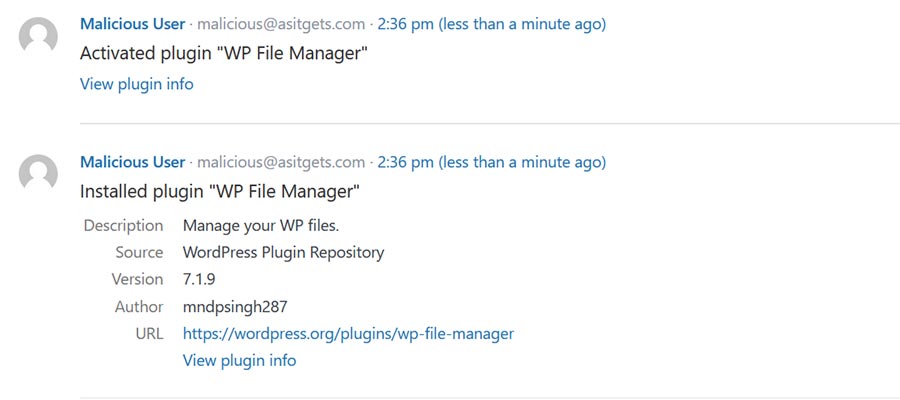This screenshot has height=400, width=900.
Task: Open Malicious User profile on Activated plugin entry
Action: pos(132,23)
